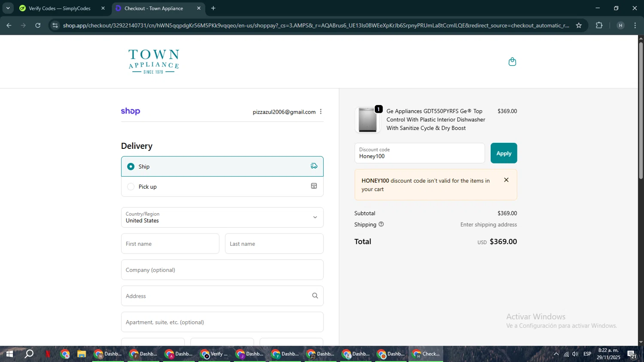644x362 pixels.
Task: Click the browser address bar URL
Action: tap(316, 25)
